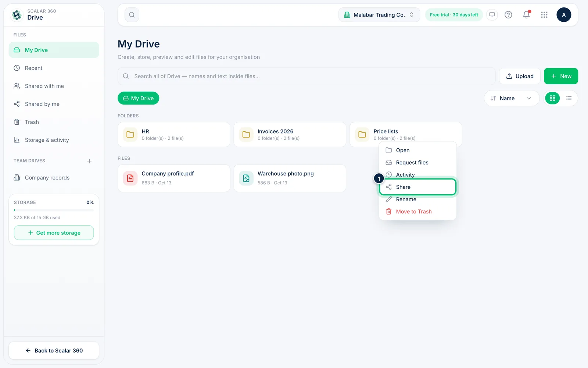588x368 pixels.
Task: Click the Scalar 360 Drive logo icon
Action: coord(17,15)
